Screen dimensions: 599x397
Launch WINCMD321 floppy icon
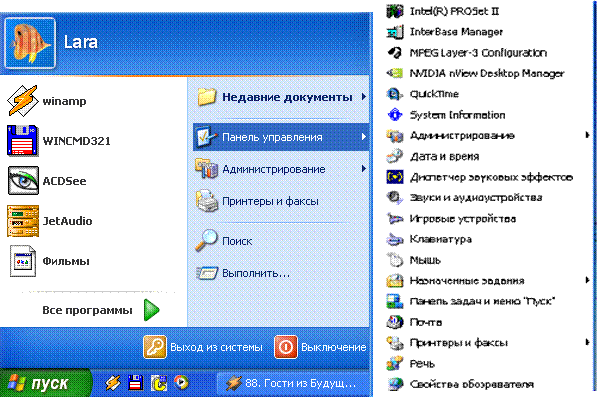[x=23, y=141]
